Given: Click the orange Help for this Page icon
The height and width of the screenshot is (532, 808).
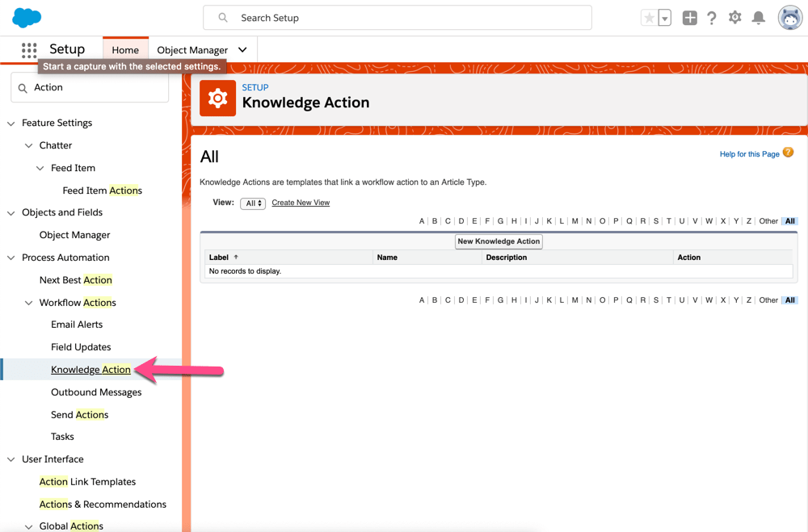Looking at the screenshot, I should pos(788,153).
